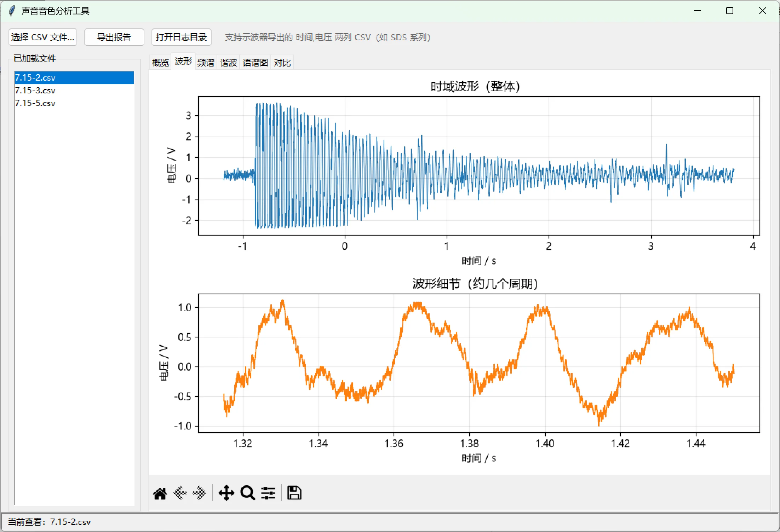The width and height of the screenshot is (780, 532).
Task: Switch to the 概览 tab
Action: pos(160,63)
